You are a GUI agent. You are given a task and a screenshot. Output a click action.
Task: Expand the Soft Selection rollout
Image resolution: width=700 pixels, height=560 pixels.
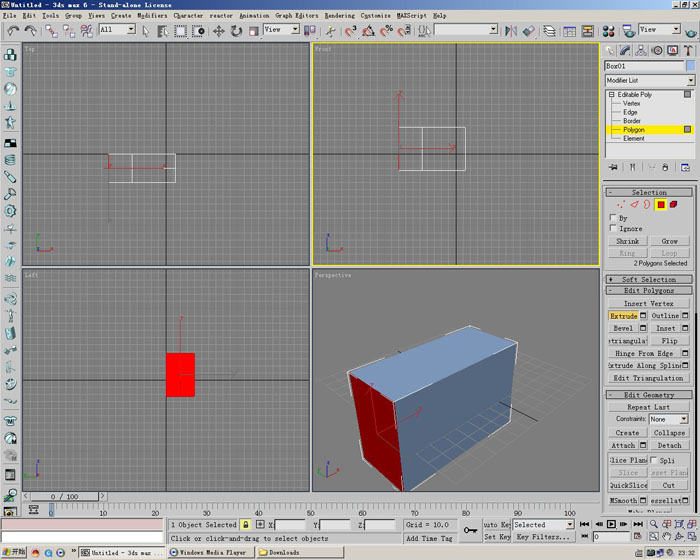[649, 279]
